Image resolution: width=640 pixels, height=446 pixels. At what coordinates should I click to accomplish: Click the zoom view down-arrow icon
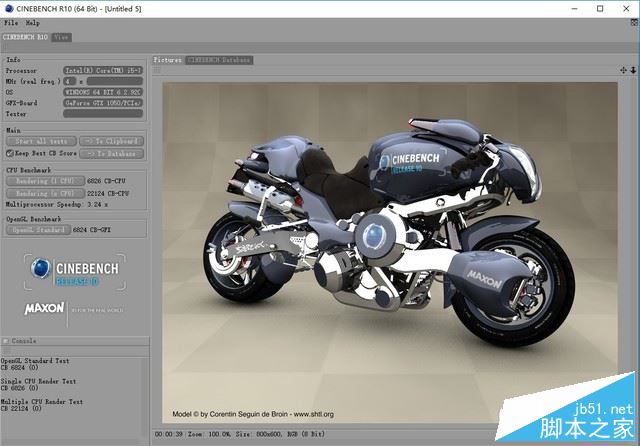(x=633, y=70)
